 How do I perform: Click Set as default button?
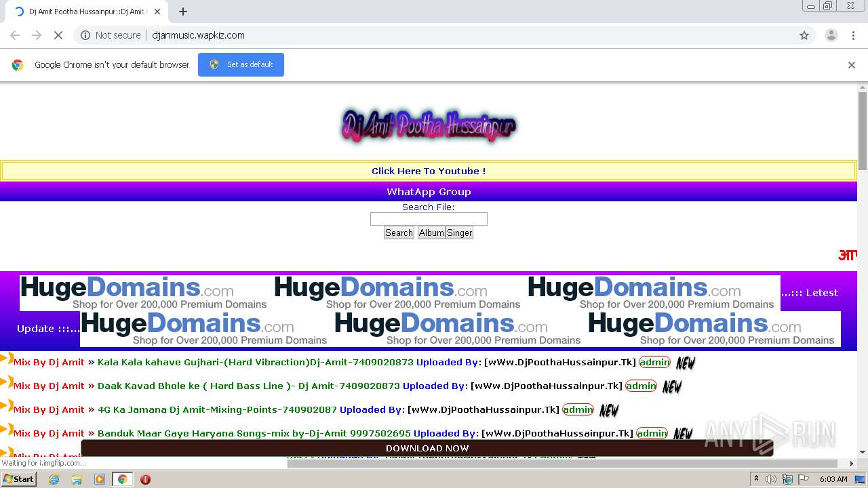241,64
